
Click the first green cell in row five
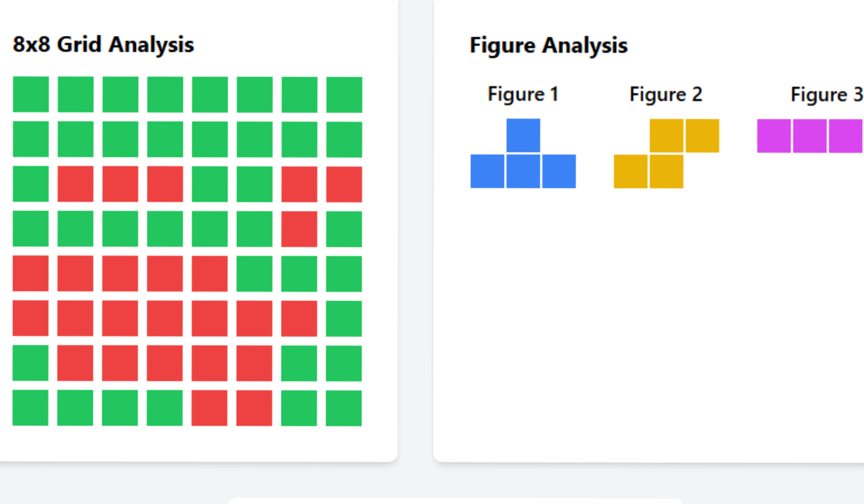point(254,274)
